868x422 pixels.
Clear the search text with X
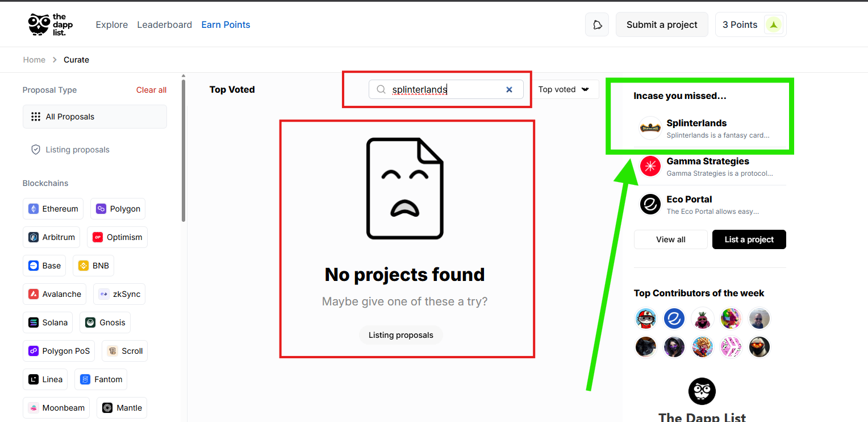point(509,89)
